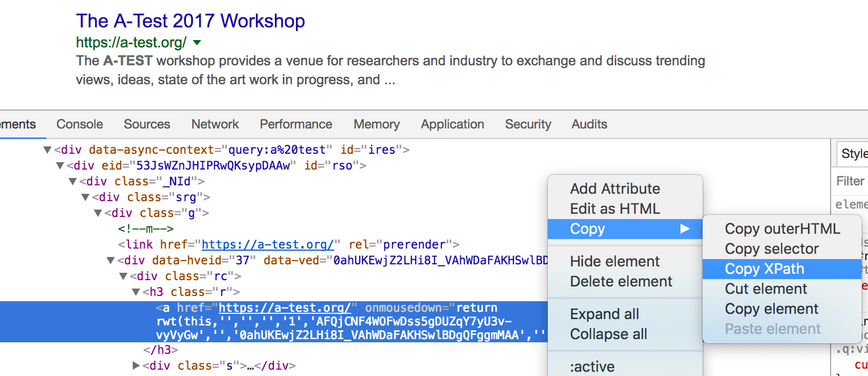Collapse the div class="rc" node
Screen dimensions: 868x376
[123, 276]
